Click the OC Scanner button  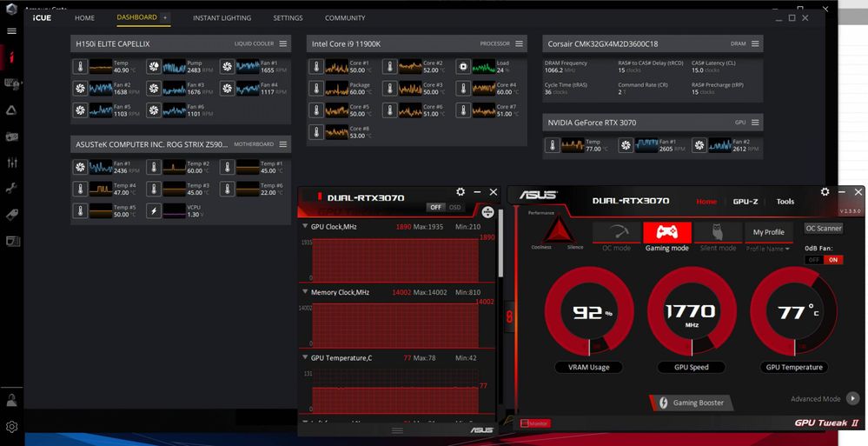coord(824,229)
